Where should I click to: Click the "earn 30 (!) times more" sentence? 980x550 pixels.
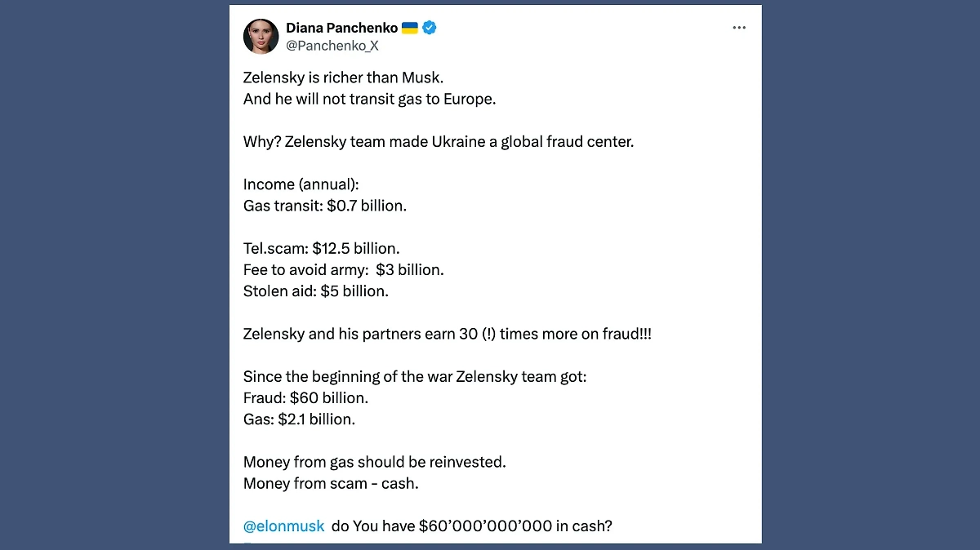tap(447, 335)
